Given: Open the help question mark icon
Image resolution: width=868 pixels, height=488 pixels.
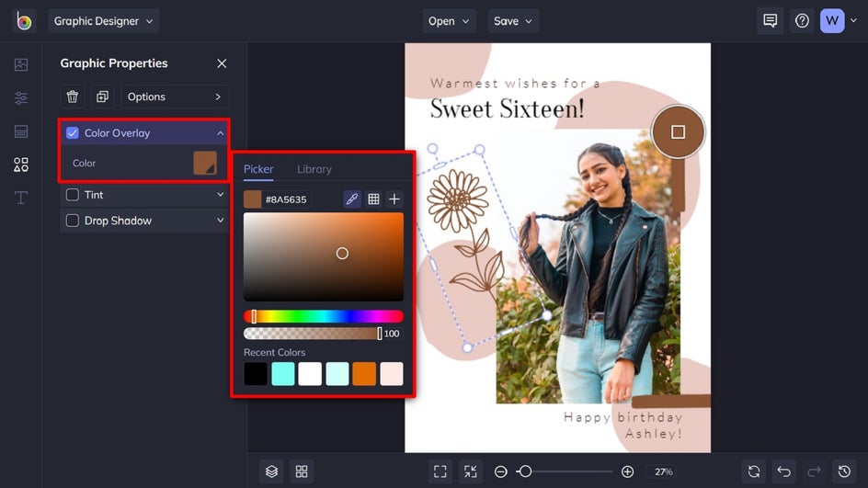Looking at the screenshot, I should click(802, 21).
